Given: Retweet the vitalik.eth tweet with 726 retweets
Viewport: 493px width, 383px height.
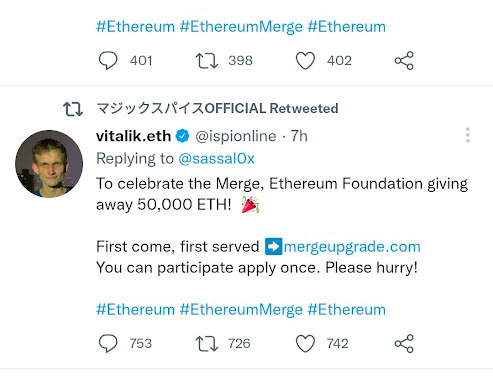Looking at the screenshot, I should [x=207, y=344].
